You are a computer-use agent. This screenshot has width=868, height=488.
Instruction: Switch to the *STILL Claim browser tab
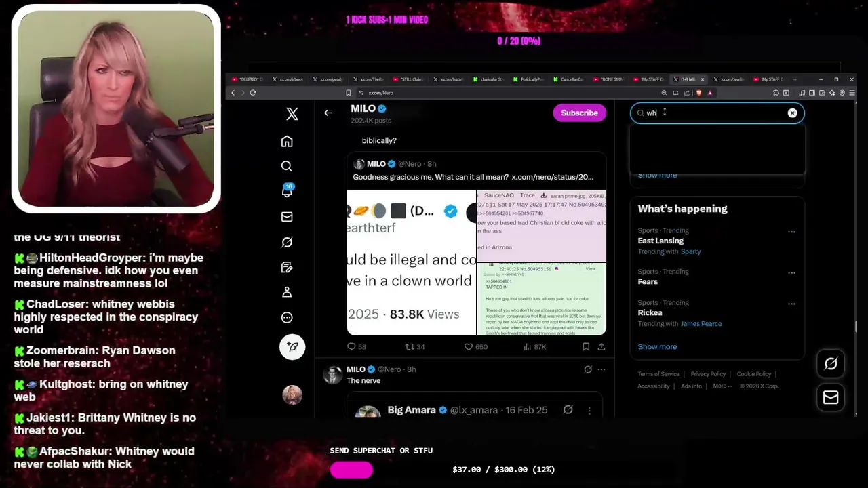tap(408, 79)
